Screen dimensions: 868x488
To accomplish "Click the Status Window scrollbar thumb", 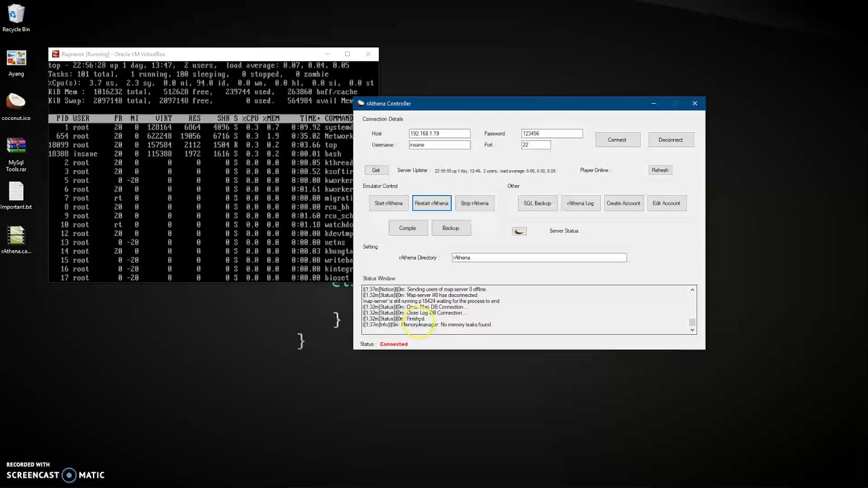I will click(692, 322).
